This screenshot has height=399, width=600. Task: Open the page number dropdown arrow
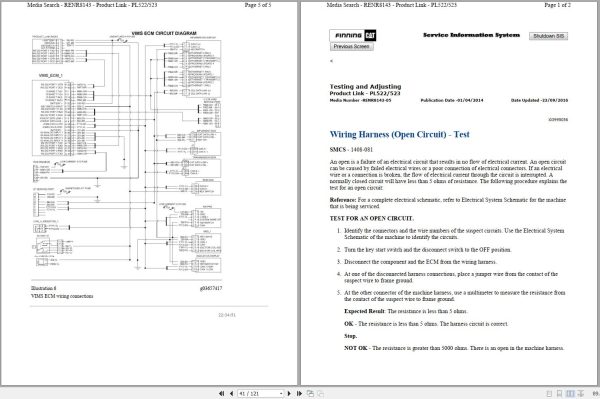point(281,393)
